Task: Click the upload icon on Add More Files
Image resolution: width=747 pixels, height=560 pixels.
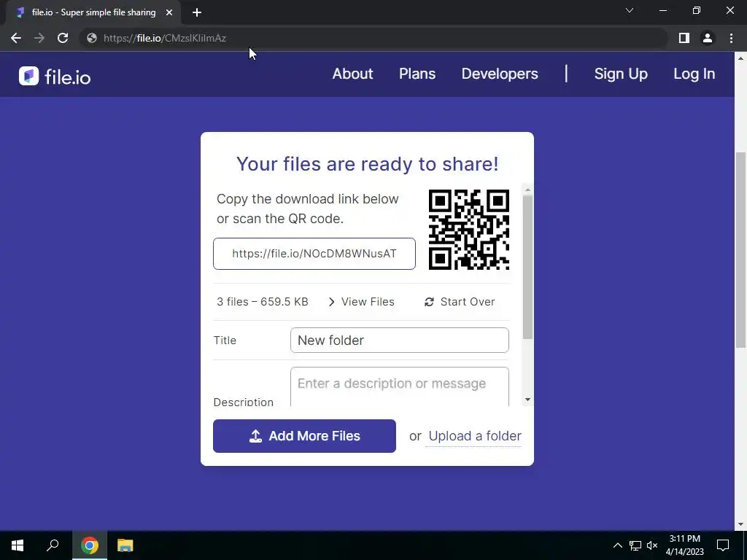Action: [256, 436]
